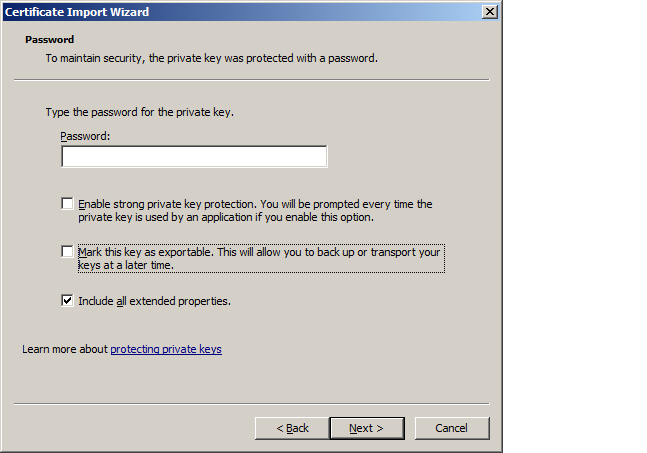The image size is (647, 453).
Task: Click the Password text input field
Action: coord(194,157)
